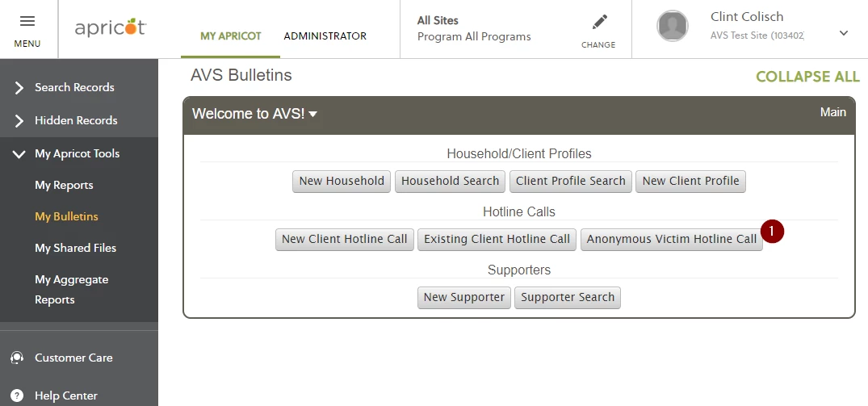The height and width of the screenshot is (406, 868).
Task: Click the New Supporter button
Action: click(464, 298)
